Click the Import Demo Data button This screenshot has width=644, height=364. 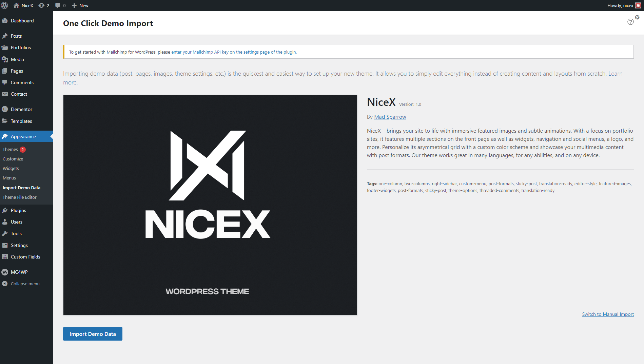[93, 334]
